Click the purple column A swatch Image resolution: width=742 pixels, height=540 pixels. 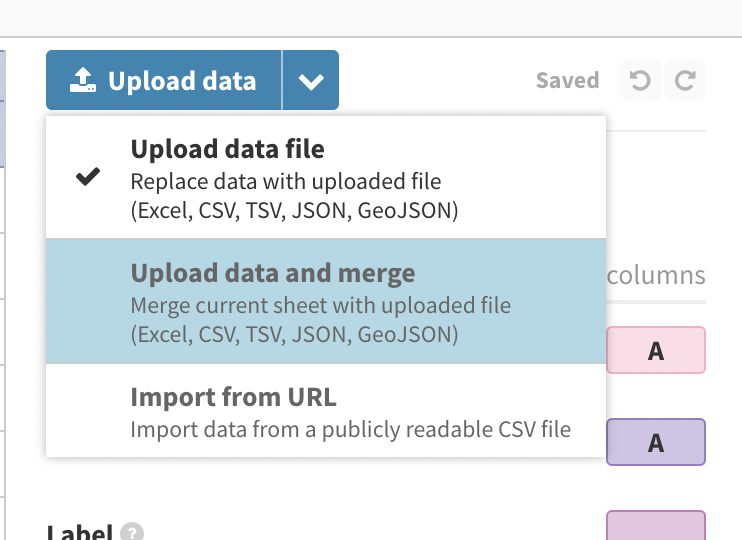tap(656, 442)
